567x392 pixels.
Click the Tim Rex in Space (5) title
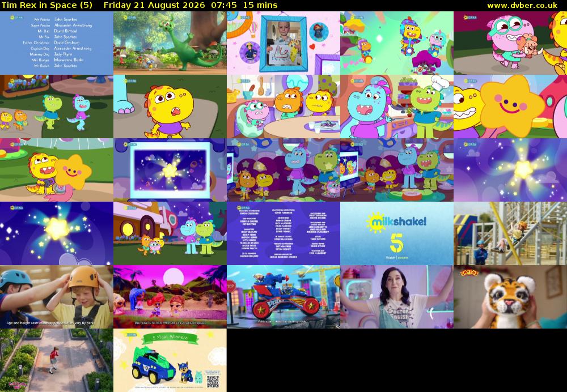(x=46, y=6)
